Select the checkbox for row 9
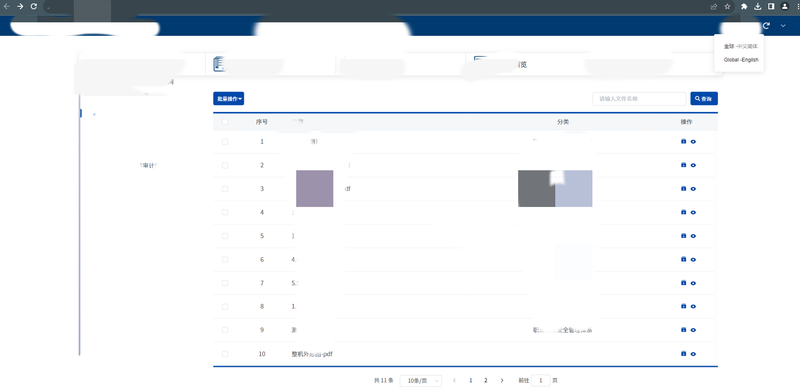The image size is (800, 392). [x=225, y=330]
